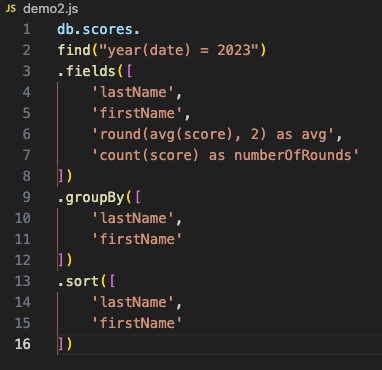Click the opening bracket after sort(

click(112, 281)
